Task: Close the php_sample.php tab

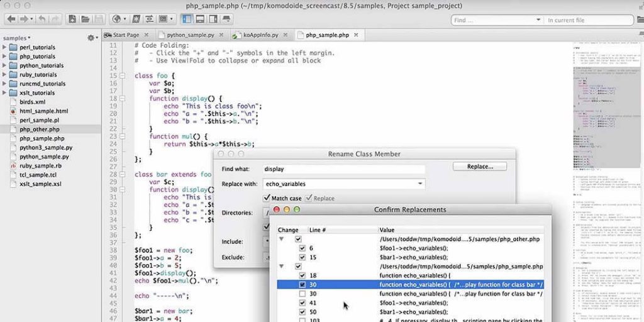Action: point(356,35)
